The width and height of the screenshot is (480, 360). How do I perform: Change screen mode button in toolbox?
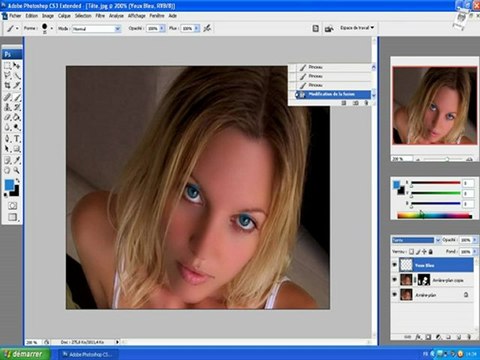tap(13, 217)
